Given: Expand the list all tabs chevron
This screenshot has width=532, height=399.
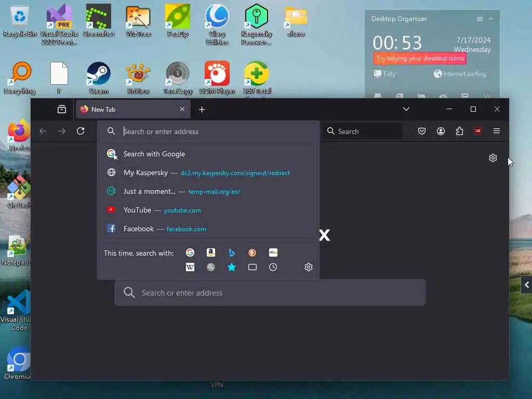Looking at the screenshot, I should click(406, 109).
